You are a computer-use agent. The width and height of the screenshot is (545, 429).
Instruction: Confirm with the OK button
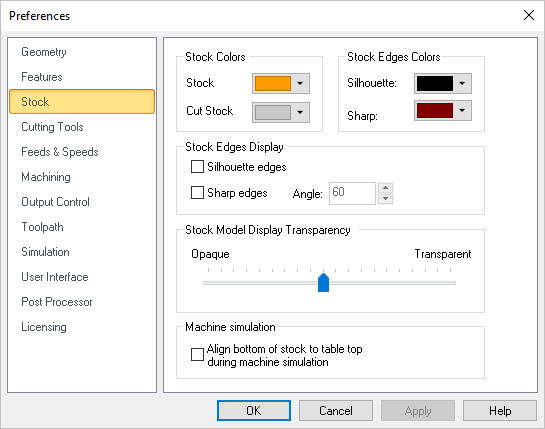click(254, 411)
